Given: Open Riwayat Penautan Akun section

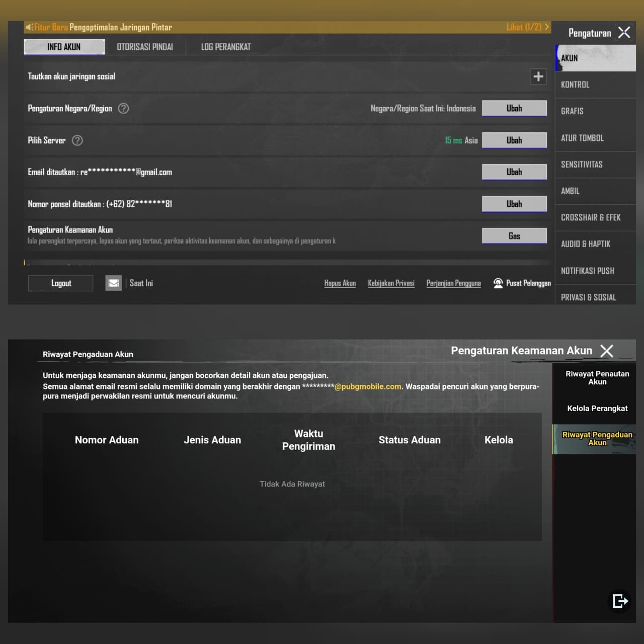Looking at the screenshot, I should 597,378.
